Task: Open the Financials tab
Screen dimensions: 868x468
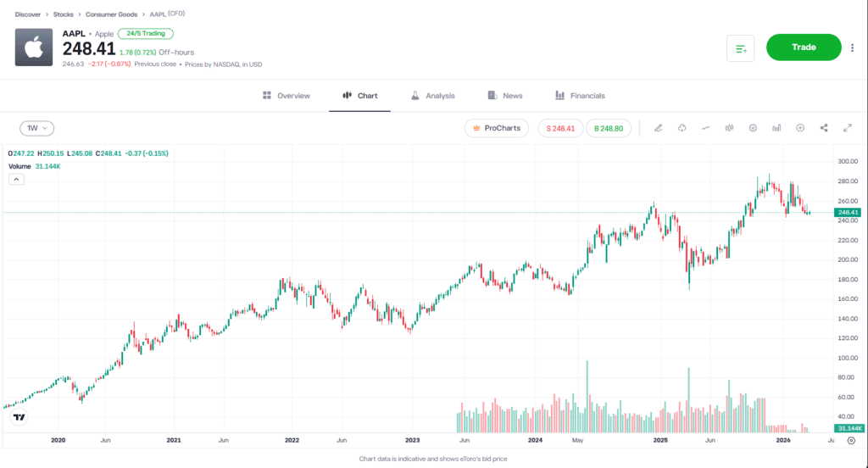Action: pos(580,96)
